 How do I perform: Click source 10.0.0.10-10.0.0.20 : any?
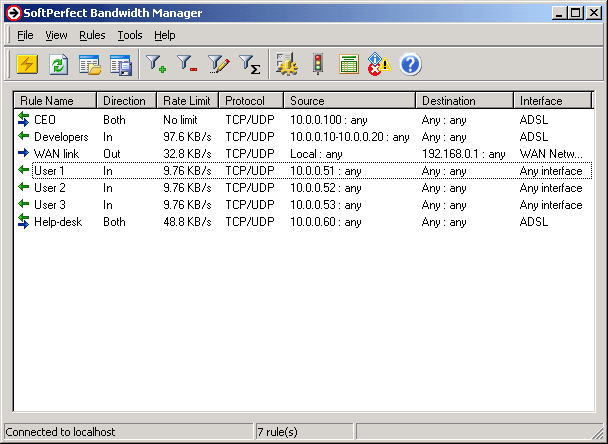click(x=350, y=137)
